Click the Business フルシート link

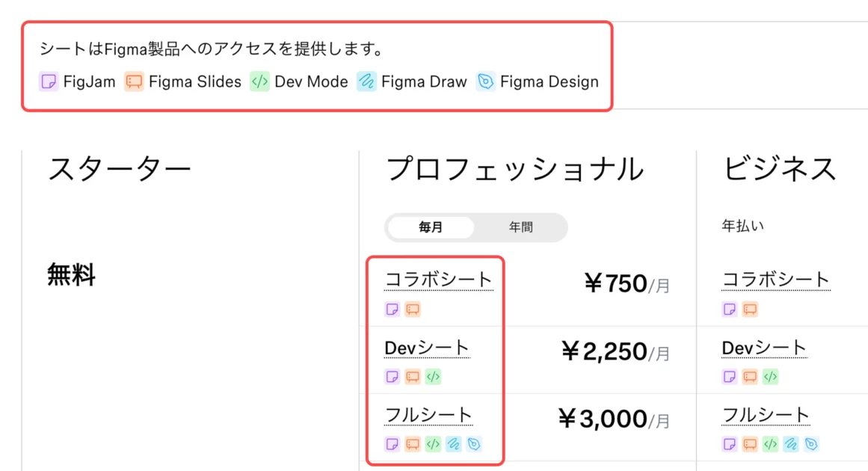click(x=766, y=415)
